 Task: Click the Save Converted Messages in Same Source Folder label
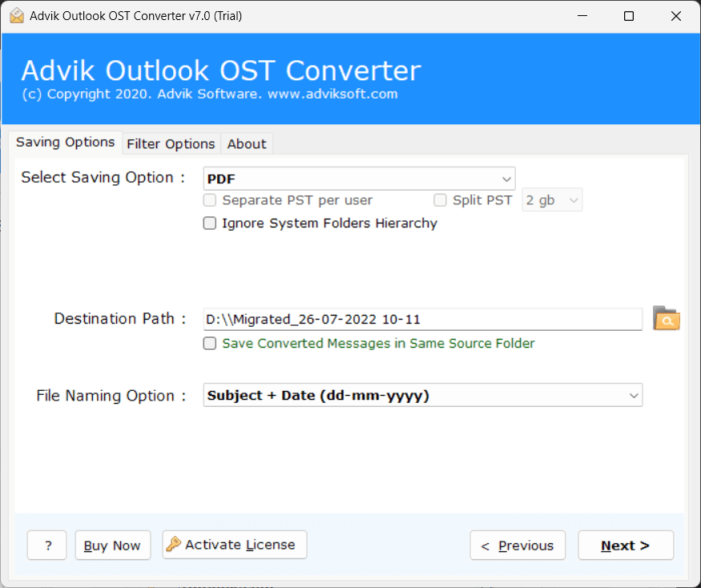pos(378,343)
